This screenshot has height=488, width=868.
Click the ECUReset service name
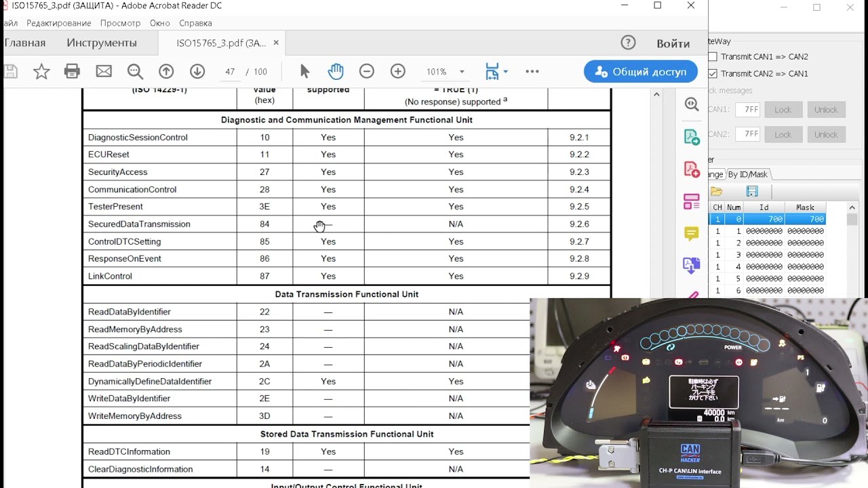point(108,155)
